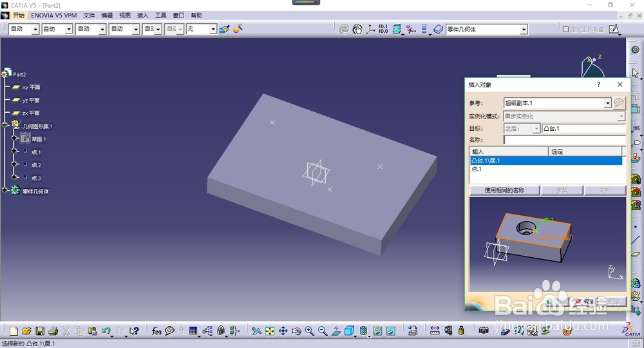Print using the printer icon
Image resolution: width=644 pixels, height=348 pixels.
[53, 331]
